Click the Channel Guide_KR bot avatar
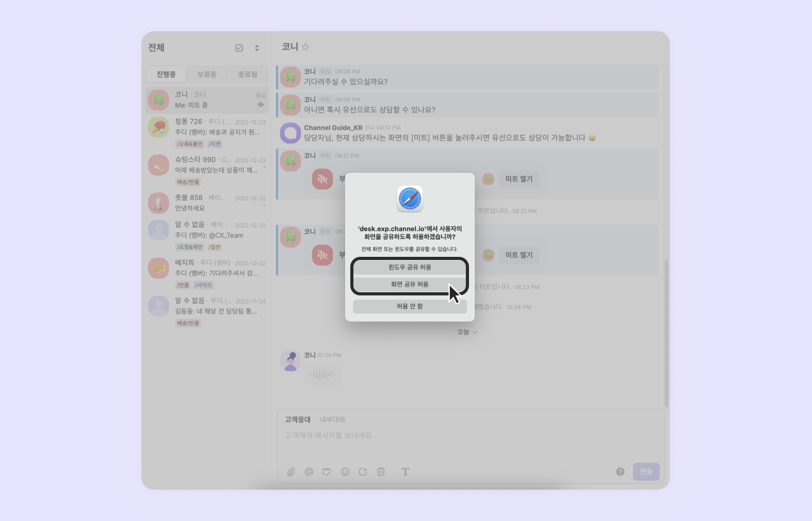Image resolution: width=812 pixels, height=521 pixels. pyautogui.click(x=290, y=133)
